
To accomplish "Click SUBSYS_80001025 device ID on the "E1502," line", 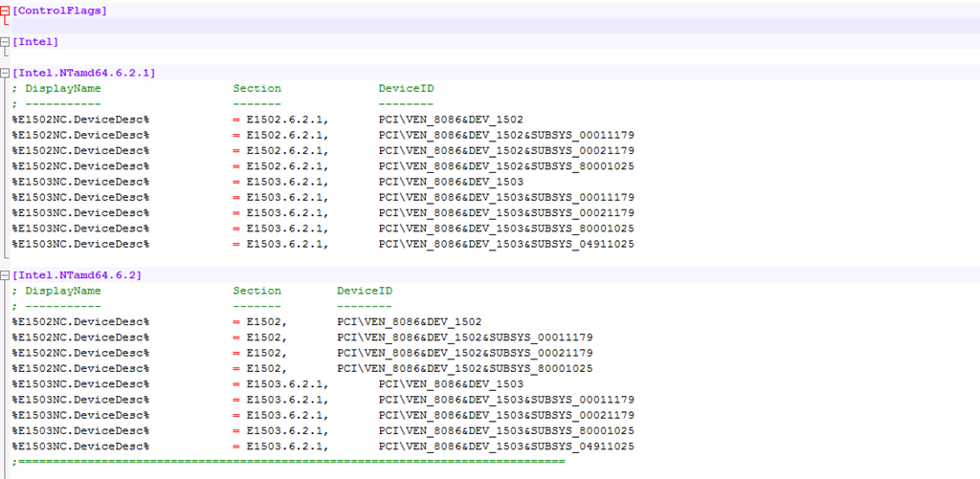I will (465, 369).
